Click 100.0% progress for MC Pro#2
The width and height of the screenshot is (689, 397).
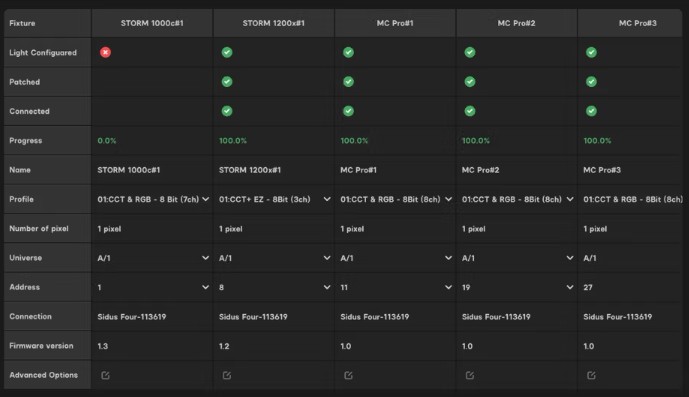[476, 141]
